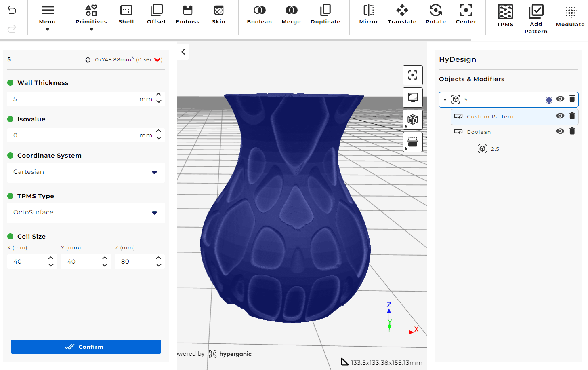The width and height of the screenshot is (588, 370).
Task: Collapse the left properties panel
Action: click(183, 52)
